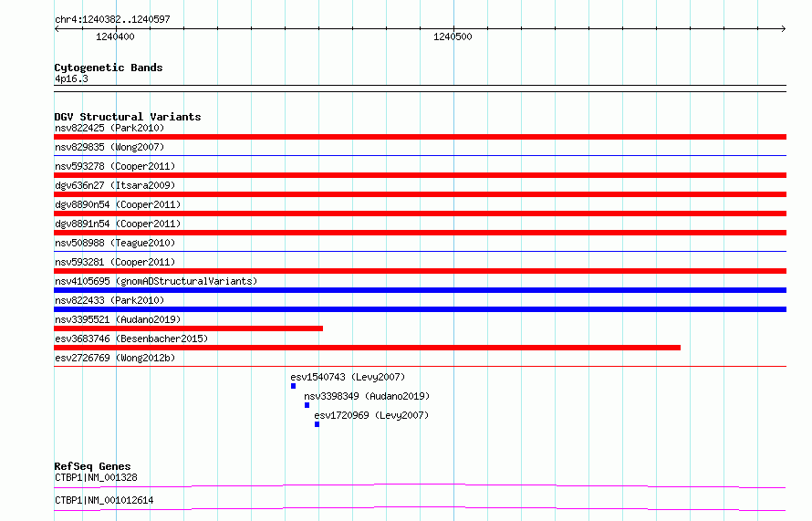Open dgv636n27 (Itsara2009) variant

(x=115, y=185)
